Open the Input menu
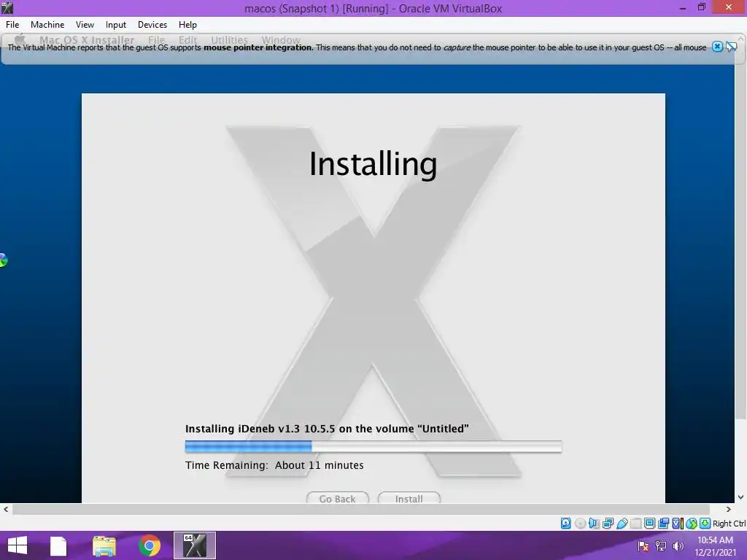The image size is (747, 560). click(116, 25)
